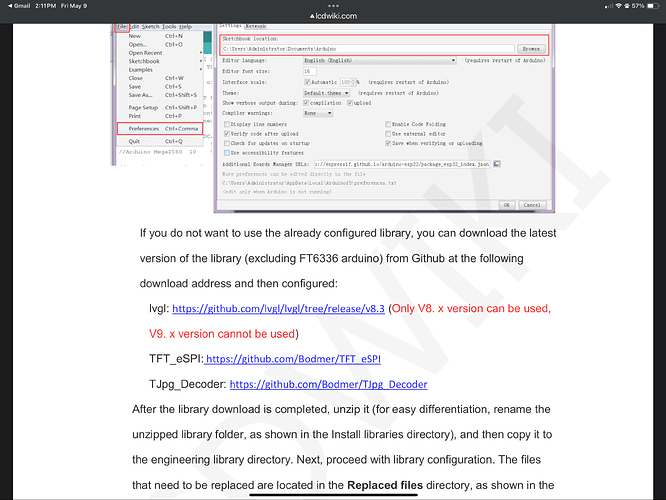Open the Edit menu in Arduino
The height and width of the screenshot is (500, 666).
135,27
